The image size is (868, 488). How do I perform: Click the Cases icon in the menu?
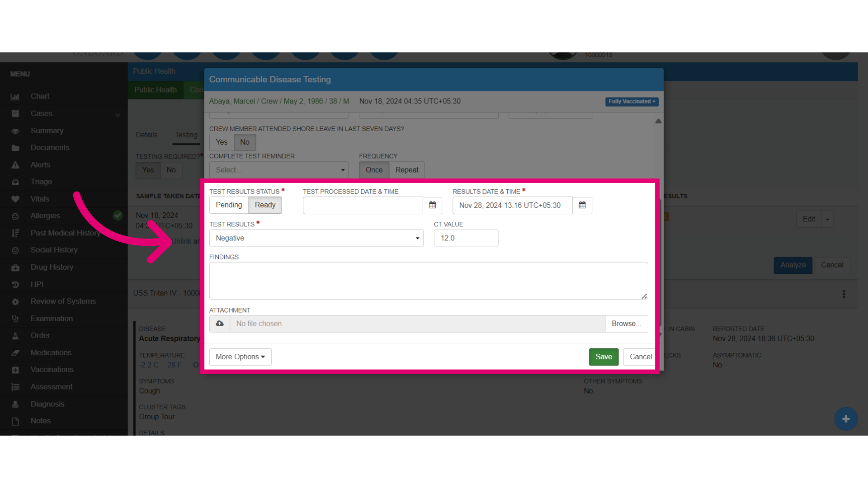pos(15,113)
